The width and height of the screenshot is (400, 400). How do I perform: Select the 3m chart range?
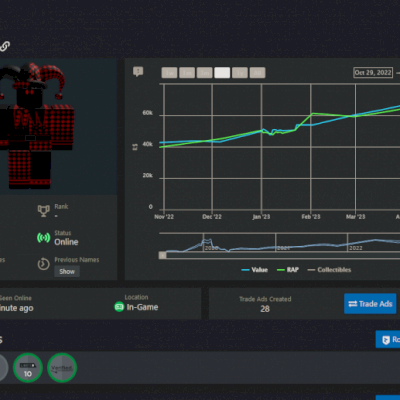(204, 73)
